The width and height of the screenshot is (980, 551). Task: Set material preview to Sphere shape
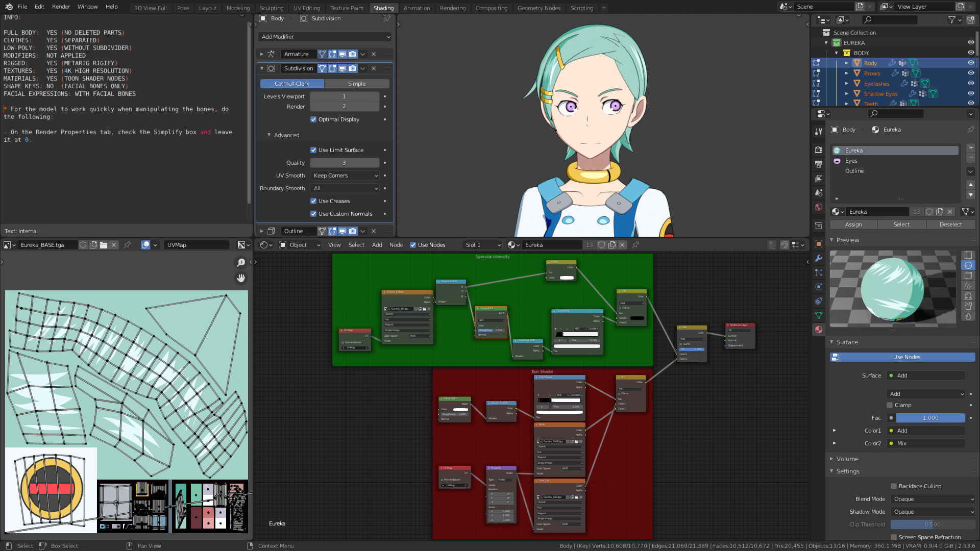coord(968,265)
